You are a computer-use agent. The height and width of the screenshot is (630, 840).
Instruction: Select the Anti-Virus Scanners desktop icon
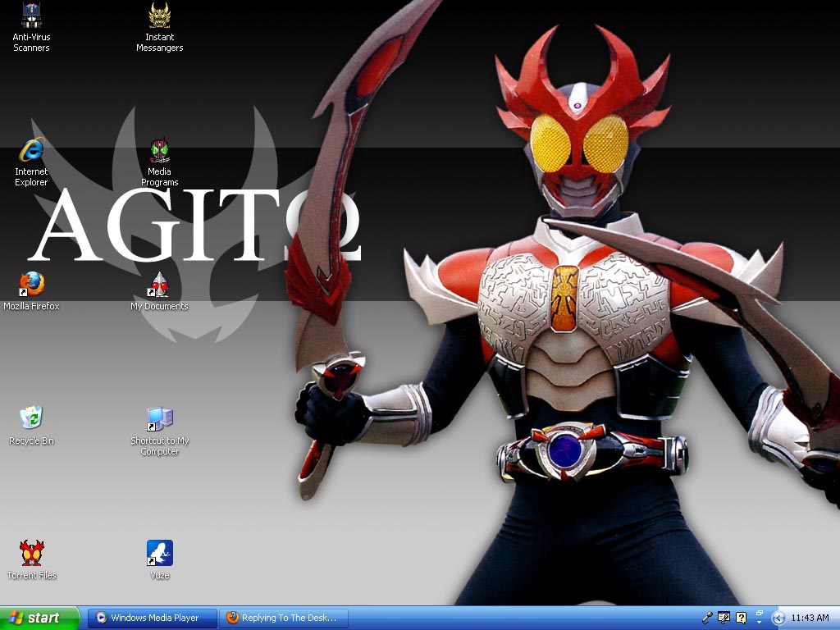click(x=31, y=27)
